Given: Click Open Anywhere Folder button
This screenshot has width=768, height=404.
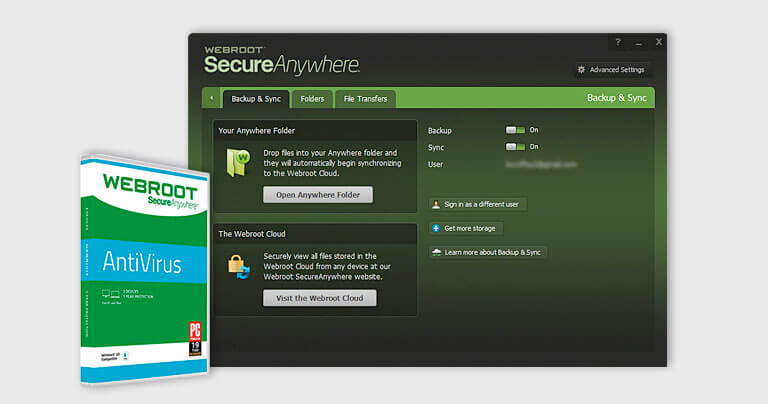Looking at the screenshot, I should [318, 195].
